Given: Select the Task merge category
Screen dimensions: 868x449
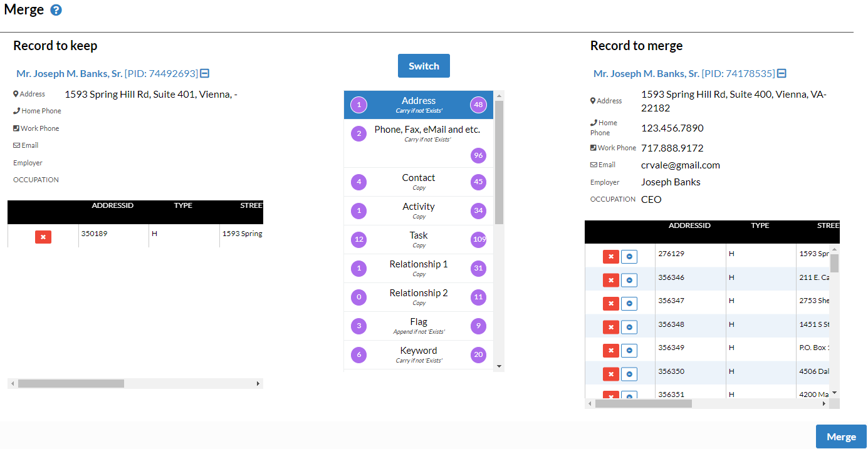Looking at the screenshot, I should pyautogui.click(x=418, y=239).
